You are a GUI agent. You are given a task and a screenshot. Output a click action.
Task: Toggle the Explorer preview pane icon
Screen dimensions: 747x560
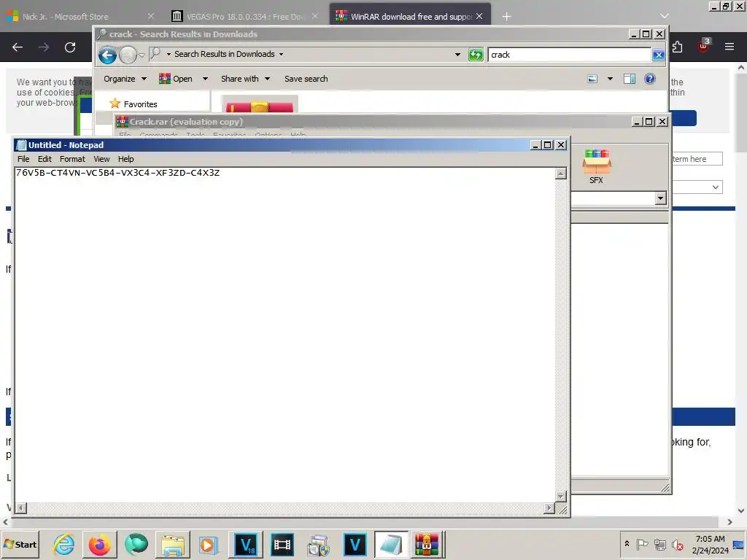(630, 79)
